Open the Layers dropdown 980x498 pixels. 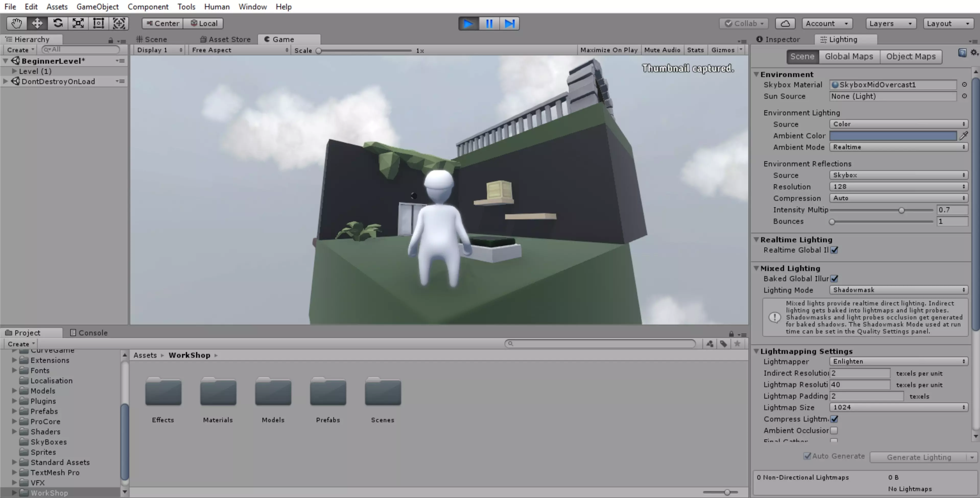pyautogui.click(x=890, y=23)
